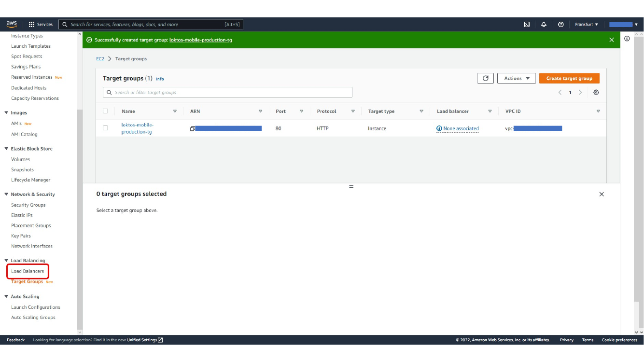Open AMI Catalog in sidebar

point(24,135)
